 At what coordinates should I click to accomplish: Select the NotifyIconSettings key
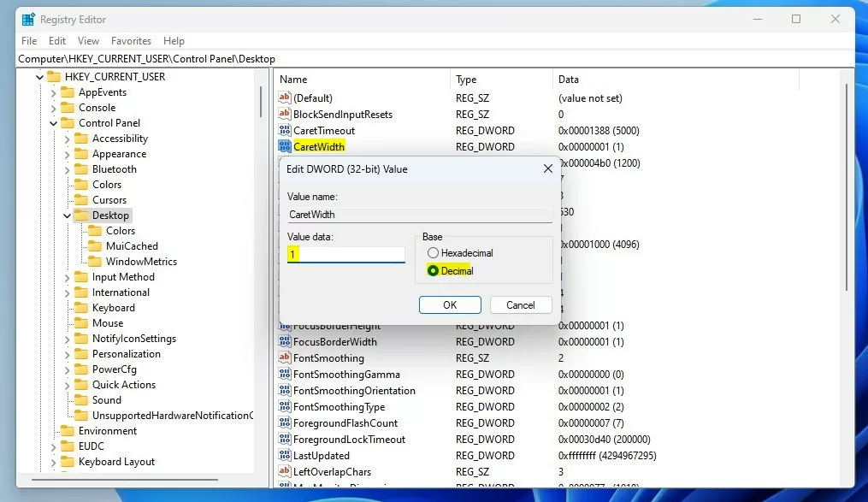pyautogui.click(x=134, y=338)
